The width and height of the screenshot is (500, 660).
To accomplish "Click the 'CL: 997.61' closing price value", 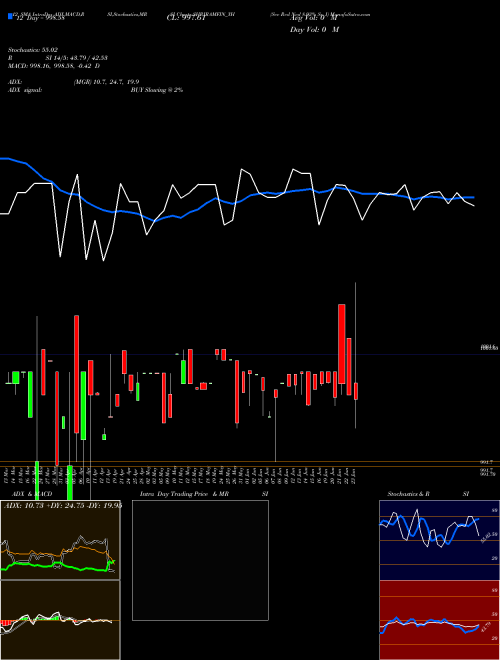I will (x=186, y=18).
